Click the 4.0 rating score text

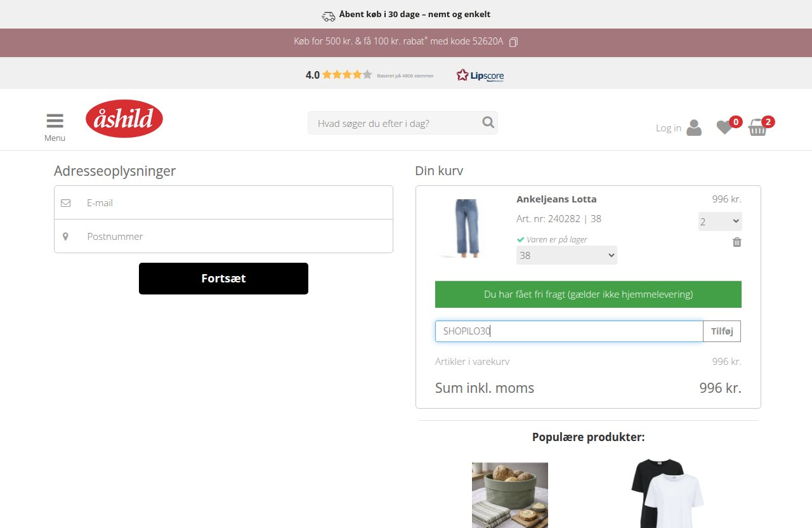[x=312, y=75]
